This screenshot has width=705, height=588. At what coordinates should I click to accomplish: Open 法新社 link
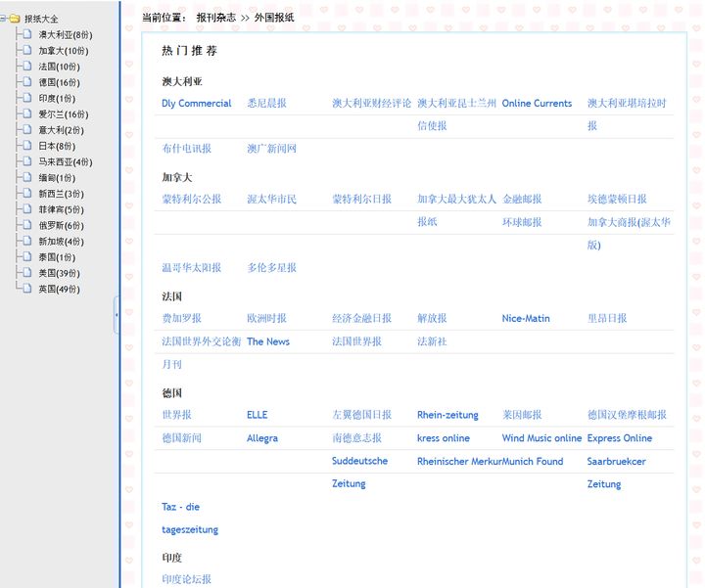[x=432, y=341]
